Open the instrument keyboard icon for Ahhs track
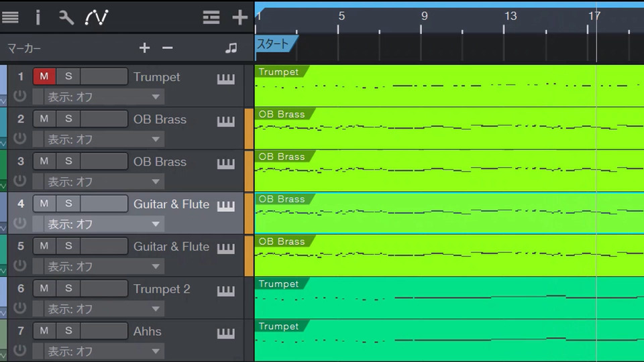 pos(226,333)
